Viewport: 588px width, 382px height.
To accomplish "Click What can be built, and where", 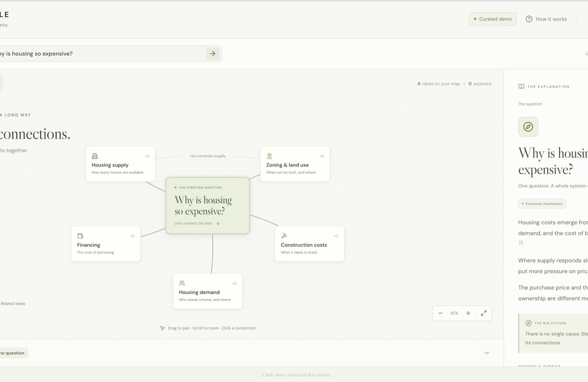I will pyautogui.click(x=291, y=173).
